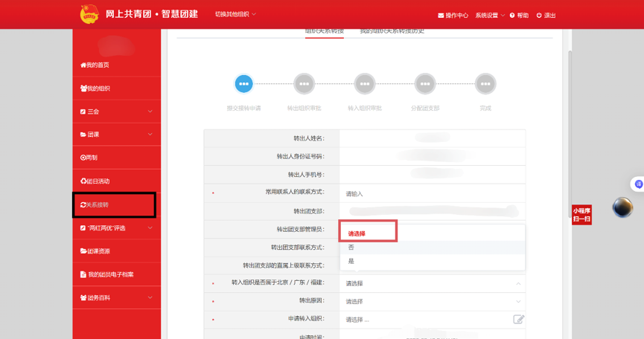
Task: Open 团课资源 folder item in sidebar
Action: click(95, 251)
